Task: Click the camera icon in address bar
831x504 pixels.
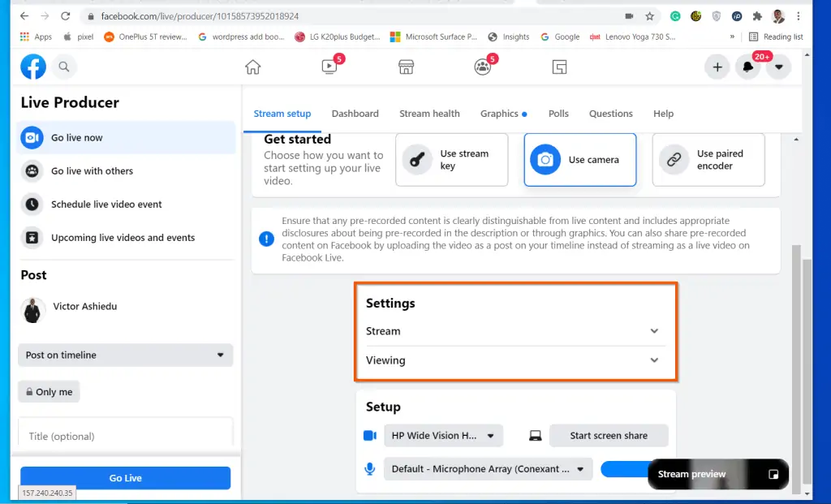Action: 629,16
